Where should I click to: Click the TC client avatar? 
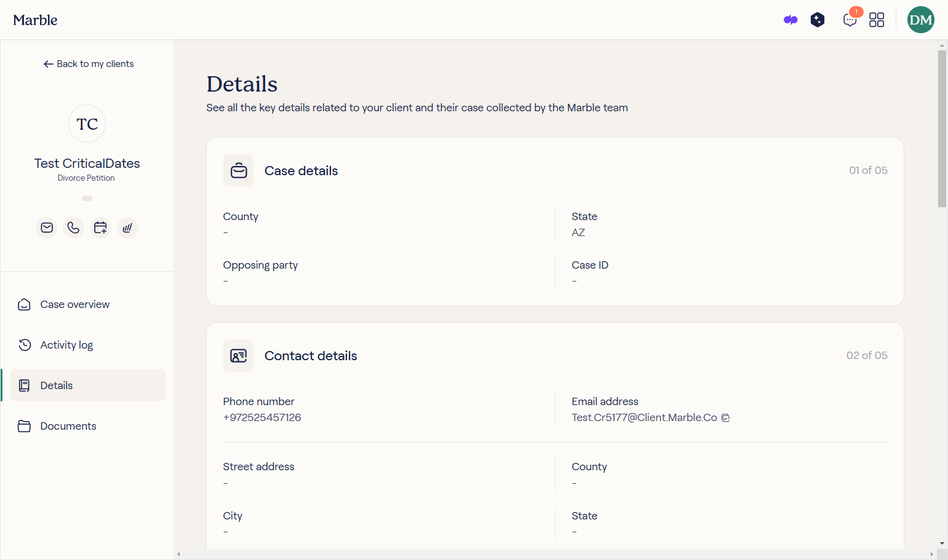pyautogui.click(x=87, y=124)
